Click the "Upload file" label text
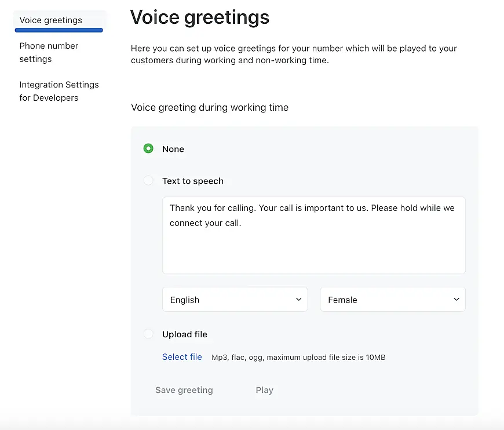The height and width of the screenshot is (430, 504). coord(185,334)
